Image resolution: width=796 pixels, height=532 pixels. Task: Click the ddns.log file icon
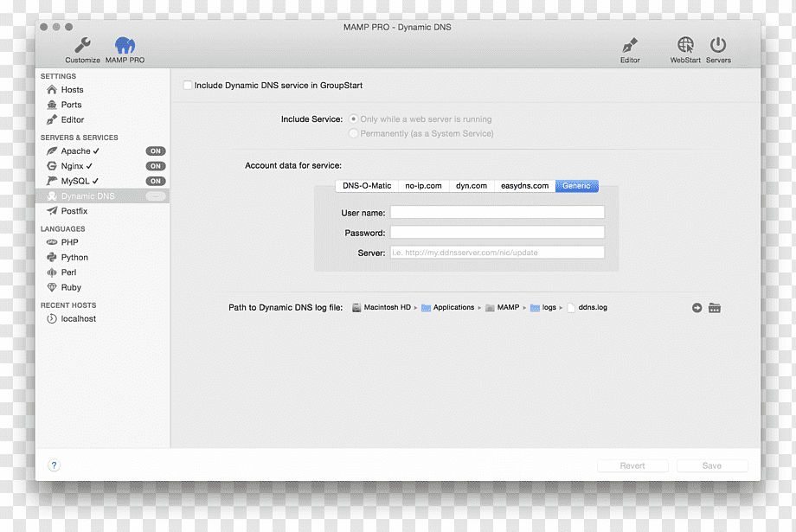click(x=571, y=308)
